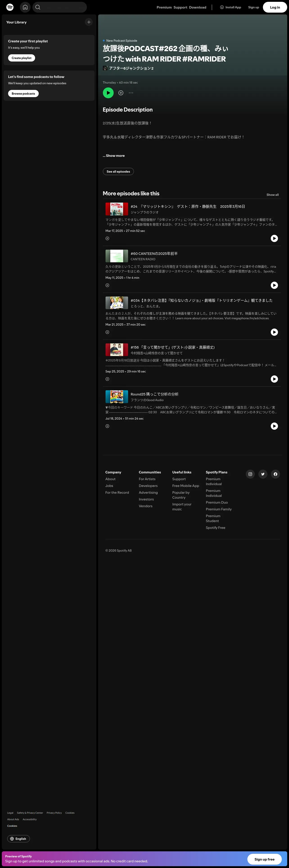
Task: Click Create playlist button
Action: tap(22, 58)
